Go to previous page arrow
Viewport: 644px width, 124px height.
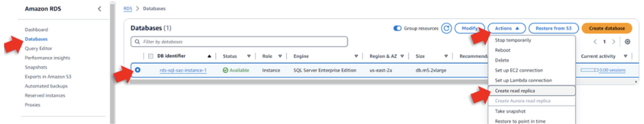(595, 42)
